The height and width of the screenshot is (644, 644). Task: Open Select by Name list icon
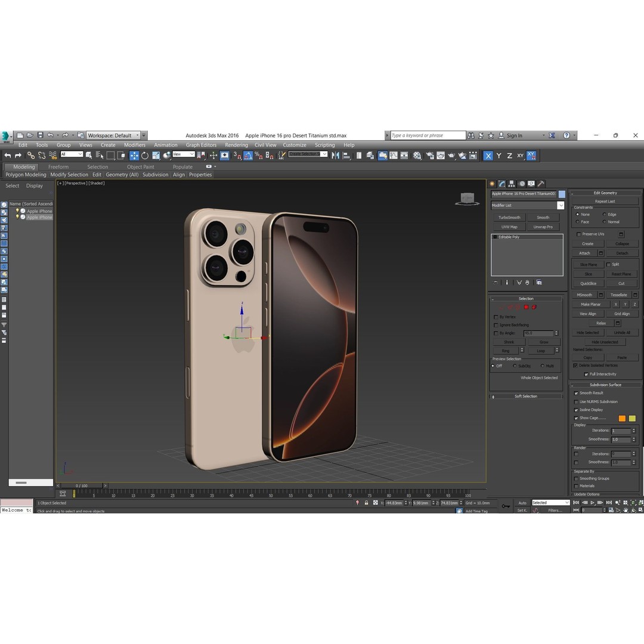click(x=100, y=156)
